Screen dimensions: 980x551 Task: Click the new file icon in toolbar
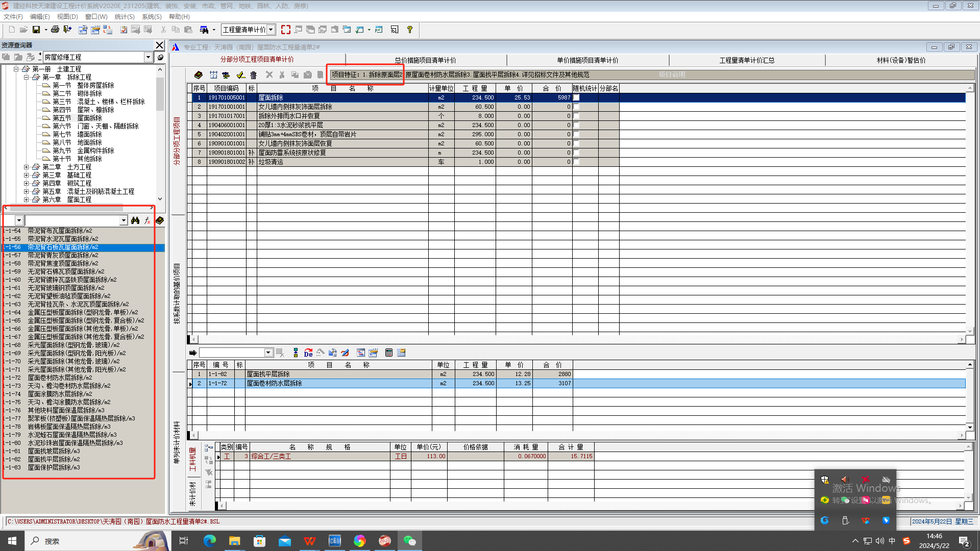tap(12, 30)
